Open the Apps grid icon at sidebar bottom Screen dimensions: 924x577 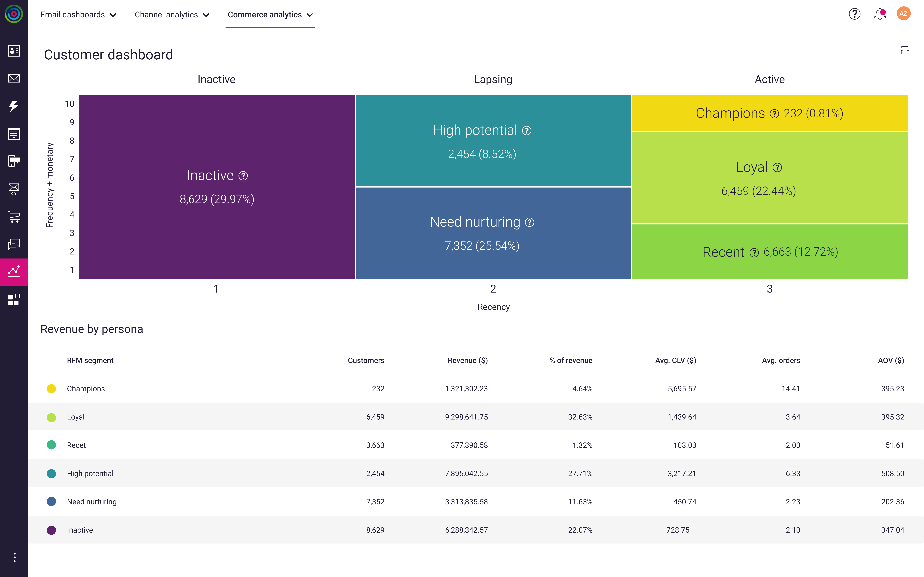[14, 300]
